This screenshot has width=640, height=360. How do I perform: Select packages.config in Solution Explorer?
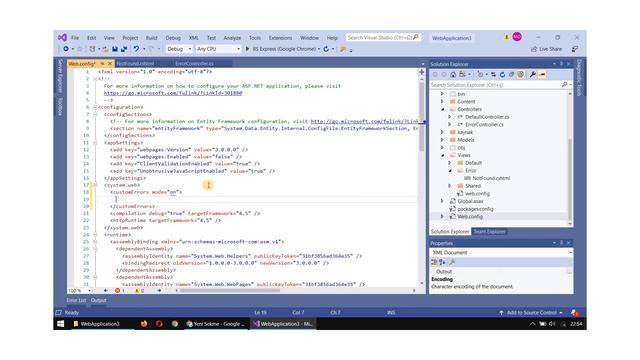(475, 209)
